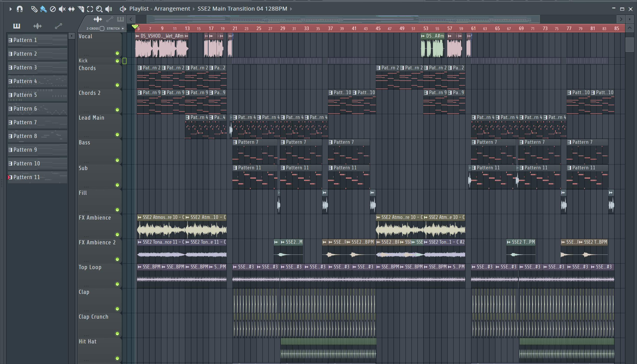Select Pattern 4 in the picker
Screen dimensions: 637x364
38,81
